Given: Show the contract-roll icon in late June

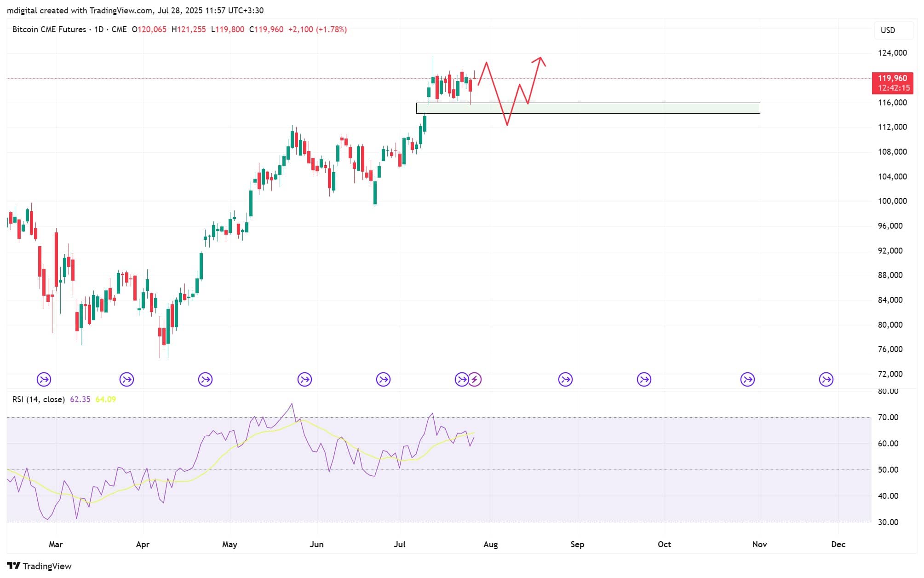Looking at the screenshot, I should [383, 380].
